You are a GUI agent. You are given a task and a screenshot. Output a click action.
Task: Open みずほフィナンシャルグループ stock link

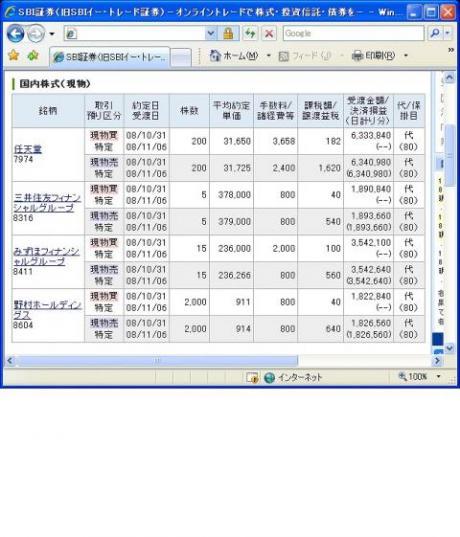[x=46, y=256]
